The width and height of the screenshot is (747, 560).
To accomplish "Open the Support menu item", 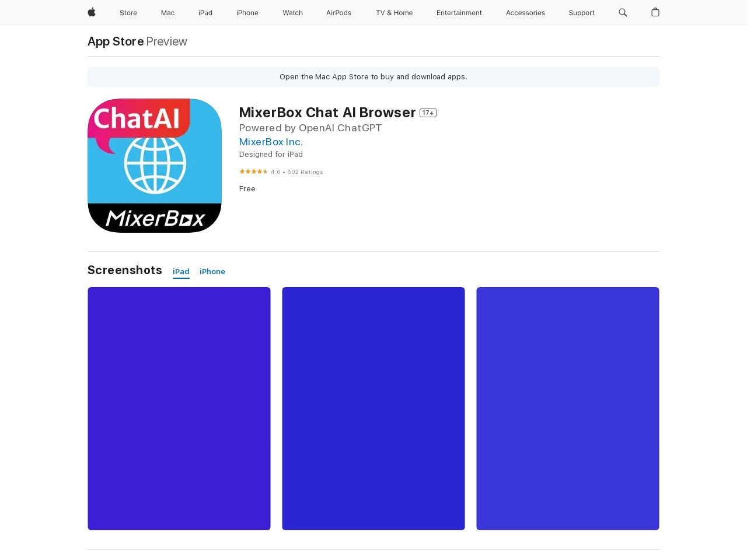I will tap(581, 12).
